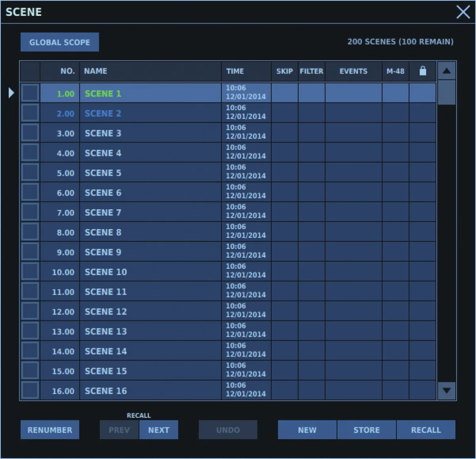Click scene number 2.00
This screenshot has height=459, width=476.
pos(65,114)
